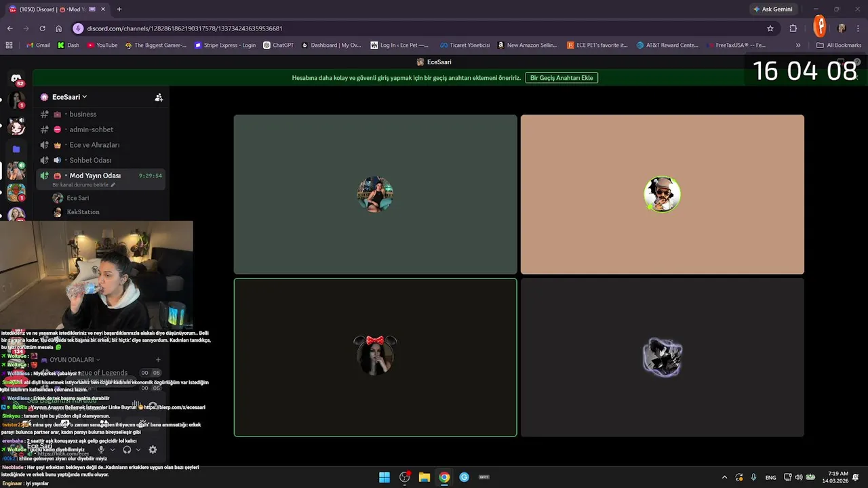This screenshot has width=868, height=488.
Task: Open the Chrome apps grid icon
Action: (9, 45)
